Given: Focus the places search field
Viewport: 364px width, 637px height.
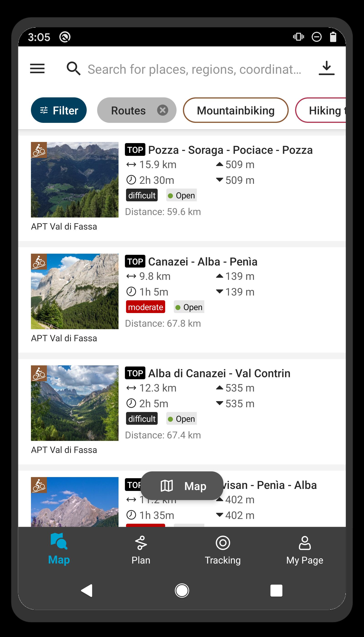Looking at the screenshot, I should (x=195, y=69).
